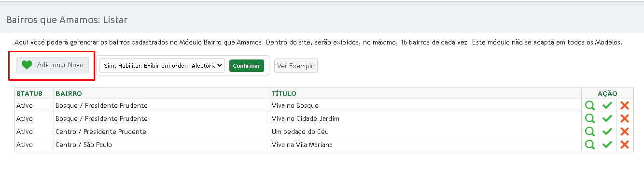Toggle status checkmark for Um pedaço do Céu
The height and width of the screenshot is (190, 644).
point(607,132)
